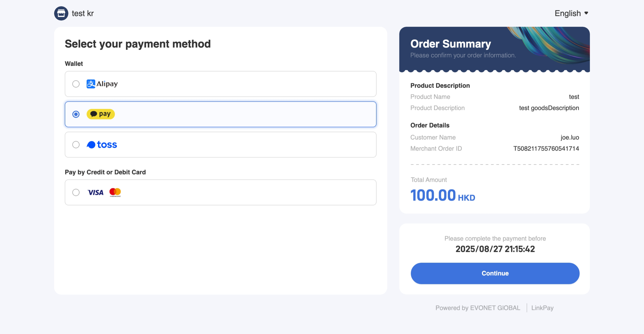This screenshot has height=334, width=644.
Task: Click the Order Summary banner heading
Action: coord(451,44)
